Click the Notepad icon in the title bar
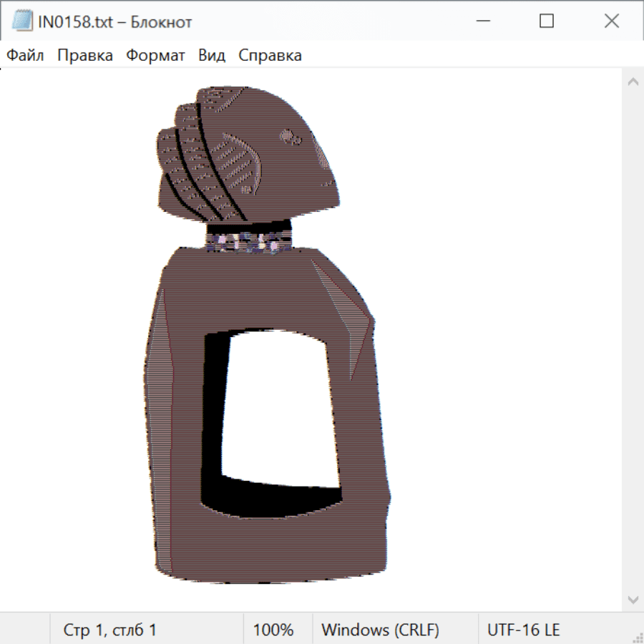 click(x=23, y=21)
